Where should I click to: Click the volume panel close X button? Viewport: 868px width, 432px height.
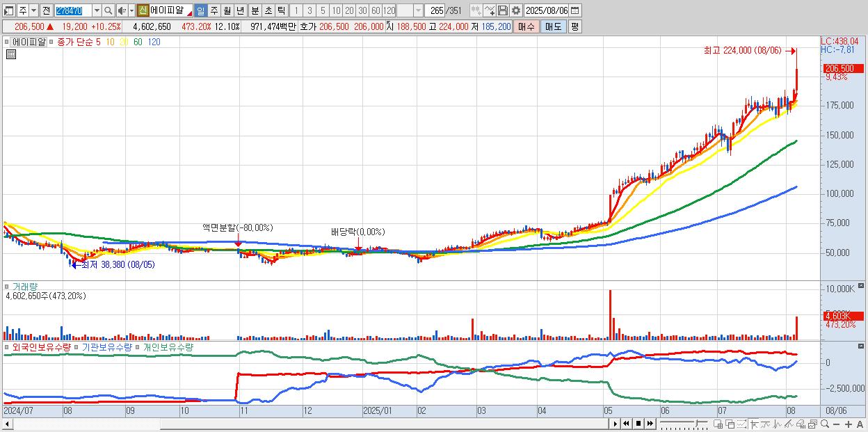(x=862, y=285)
